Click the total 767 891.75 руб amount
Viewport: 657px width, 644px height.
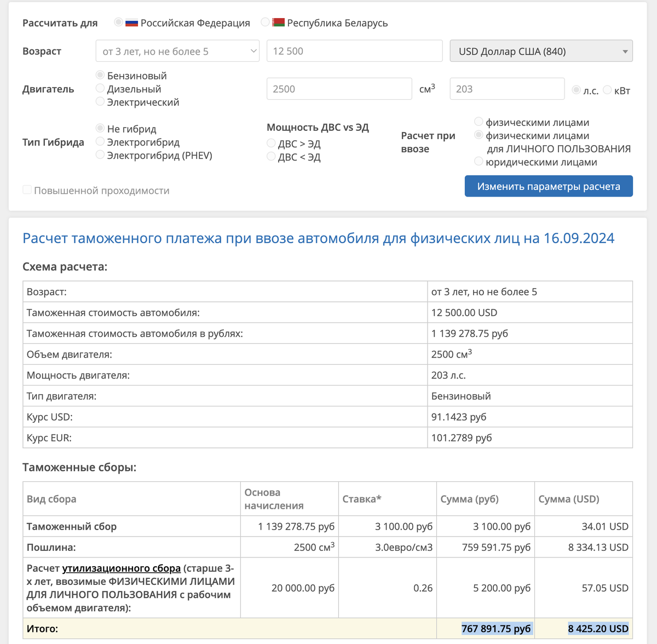(496, 629)
